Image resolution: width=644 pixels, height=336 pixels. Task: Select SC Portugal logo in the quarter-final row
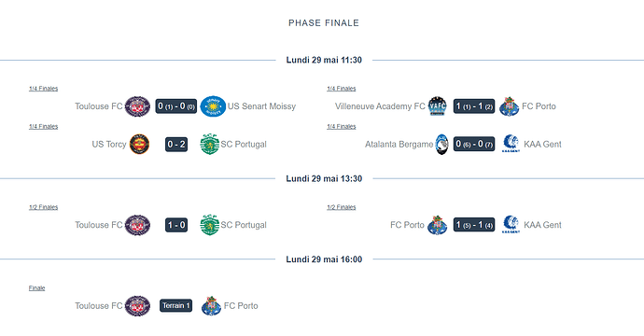pos(209,144)
